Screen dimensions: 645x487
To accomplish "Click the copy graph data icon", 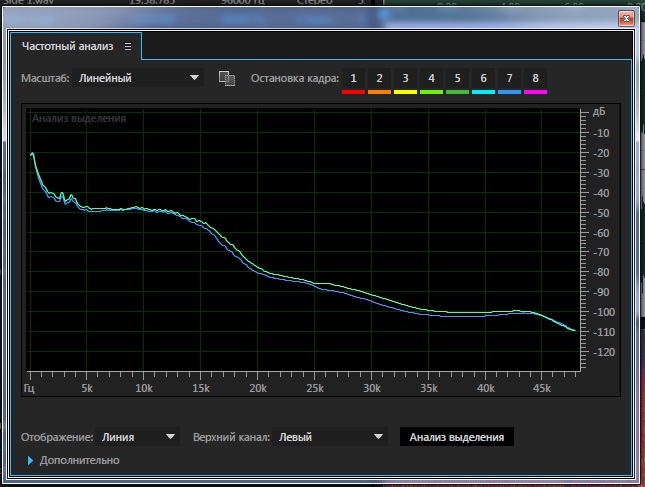I will click(x=226, y=78).
